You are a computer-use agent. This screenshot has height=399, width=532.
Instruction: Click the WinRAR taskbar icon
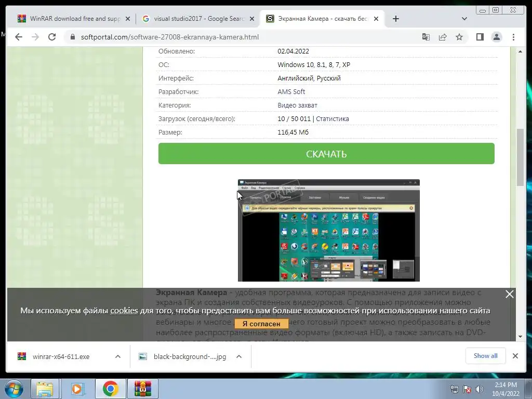point(142,389)
